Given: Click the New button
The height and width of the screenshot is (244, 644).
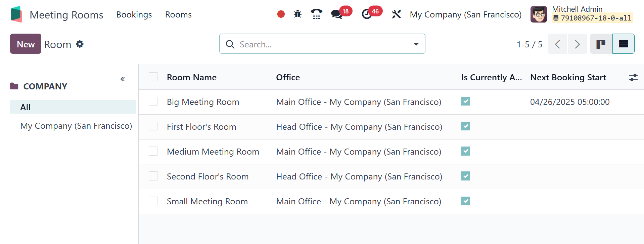Looking at the screenshot, I should 26,44.
